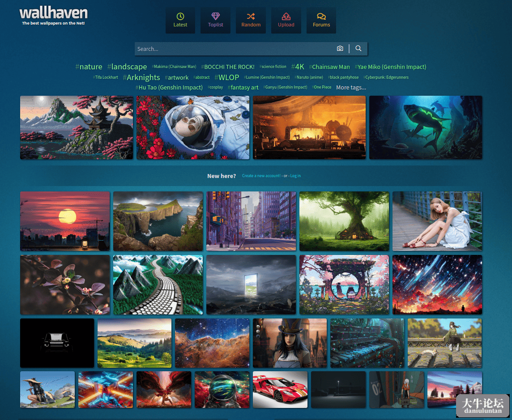512x420 pixels.
Task: Open the #landscape tag
Action: pos(127,67)
